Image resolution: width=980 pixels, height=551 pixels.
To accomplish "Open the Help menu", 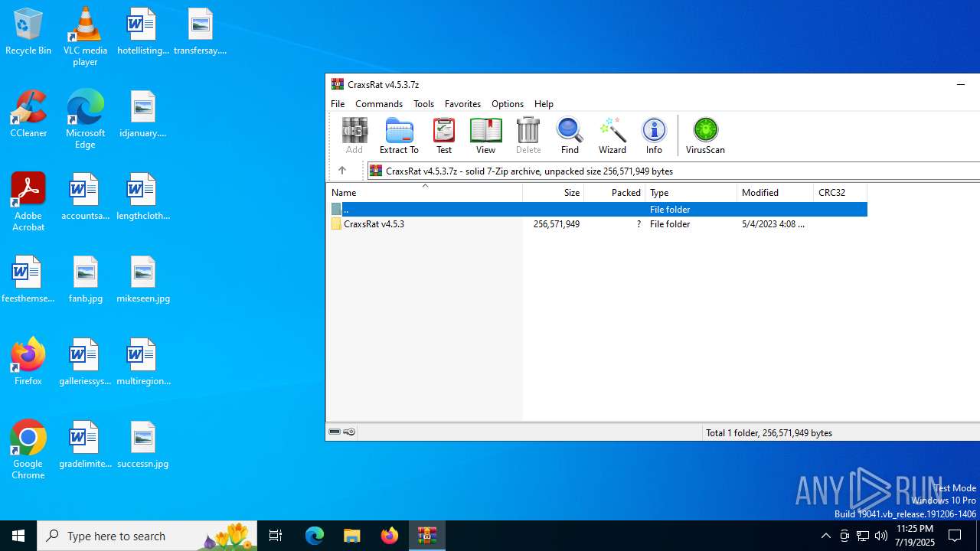I will coord(544,103).
